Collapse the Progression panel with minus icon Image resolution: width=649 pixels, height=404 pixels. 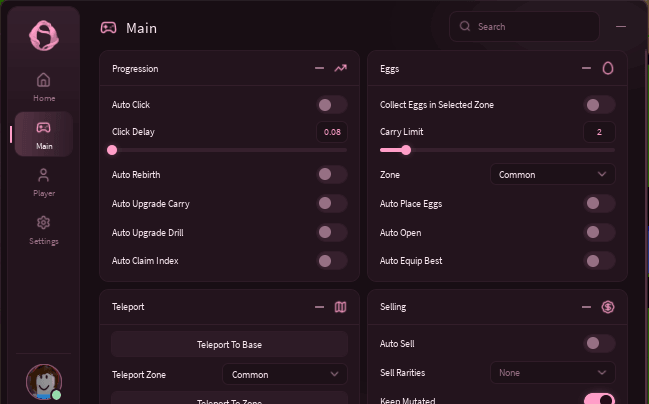tap(319, 68)
